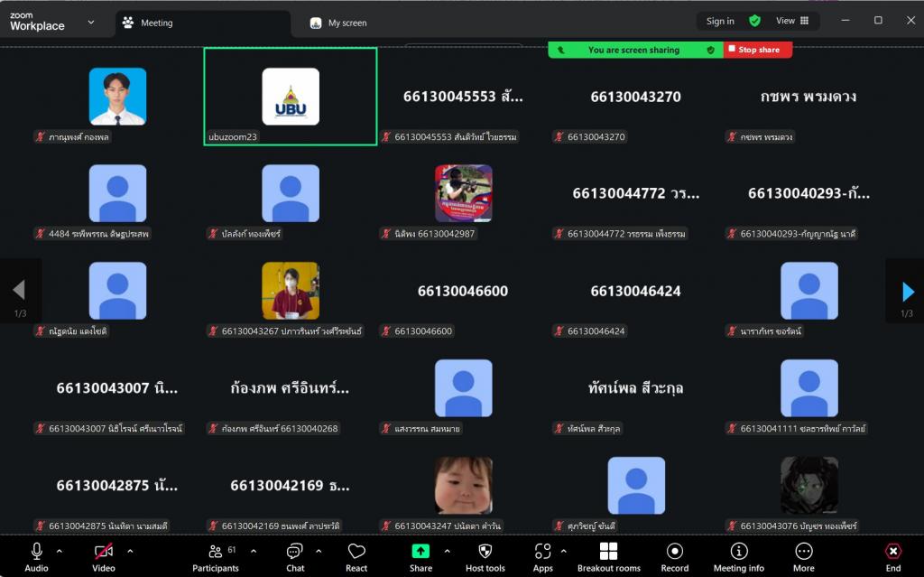Open the Apps panel
The image size is (924, 577).
542,556
